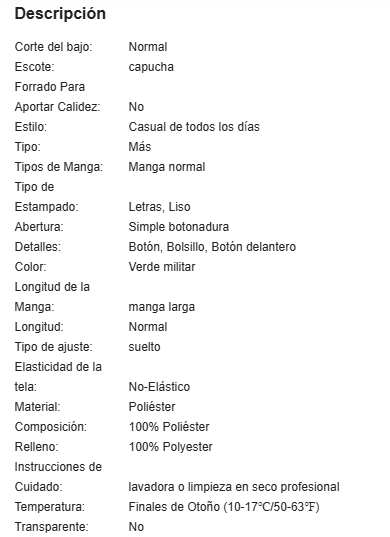390x537 pixels.
Task: Click 'lavadora o limpieza en seco profesional'
Action: pyautogui.click(x=234, y=487)
